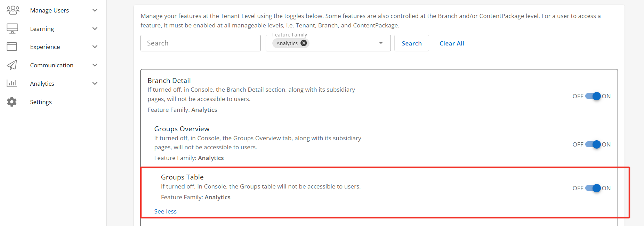Image resolution: width=644 pixels, height=226 pixels.
Task: Click the Experience window icon
Action: click(x=12, y=47)
